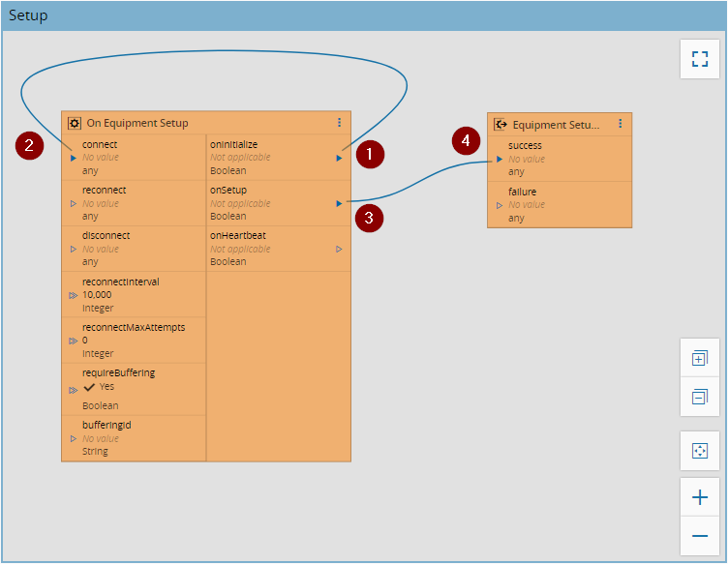The height and width of the screenshot is (564, 728).
Task: Click the Equipment Setup result task icon
Action: pos(500,125)
